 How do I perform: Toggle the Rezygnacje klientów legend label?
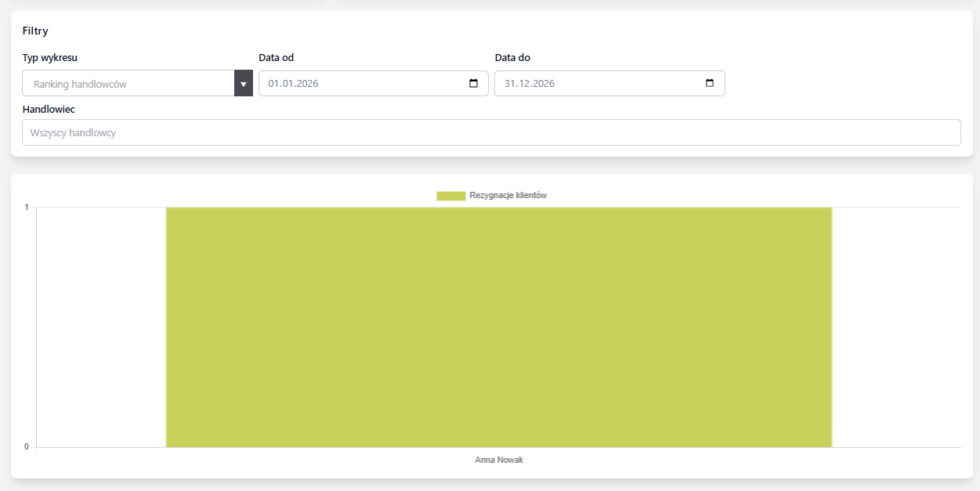point(508,196)
